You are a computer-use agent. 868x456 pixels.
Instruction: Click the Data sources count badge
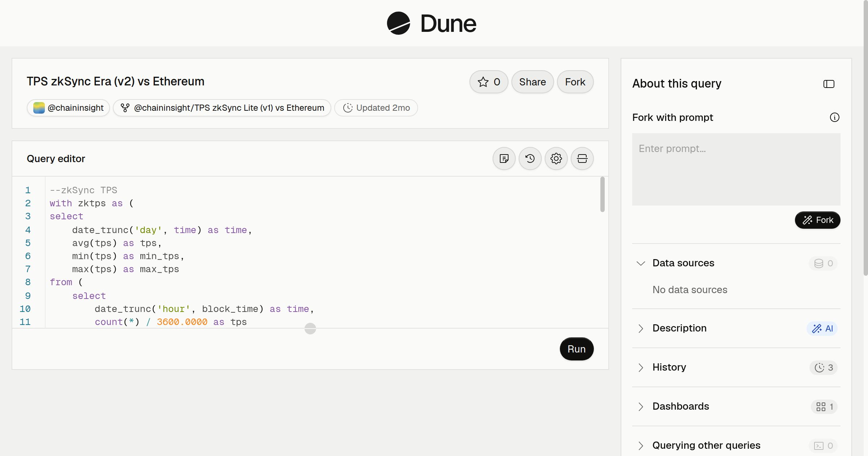[823, 263]
